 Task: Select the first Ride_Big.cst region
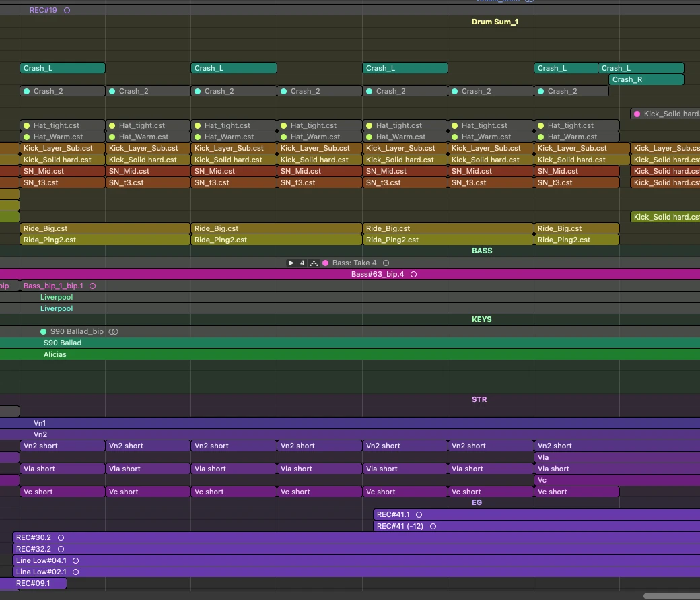click(x=105, y=228)
